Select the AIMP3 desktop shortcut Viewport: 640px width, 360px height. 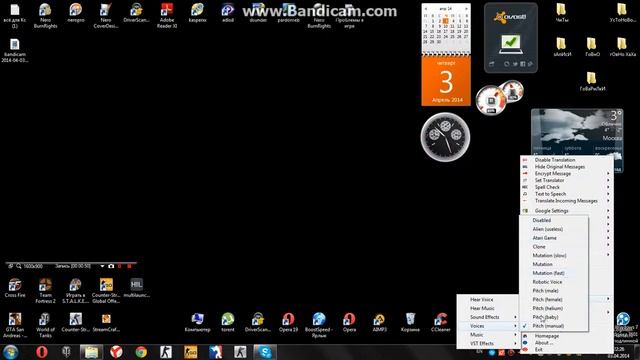click(379, 322)
